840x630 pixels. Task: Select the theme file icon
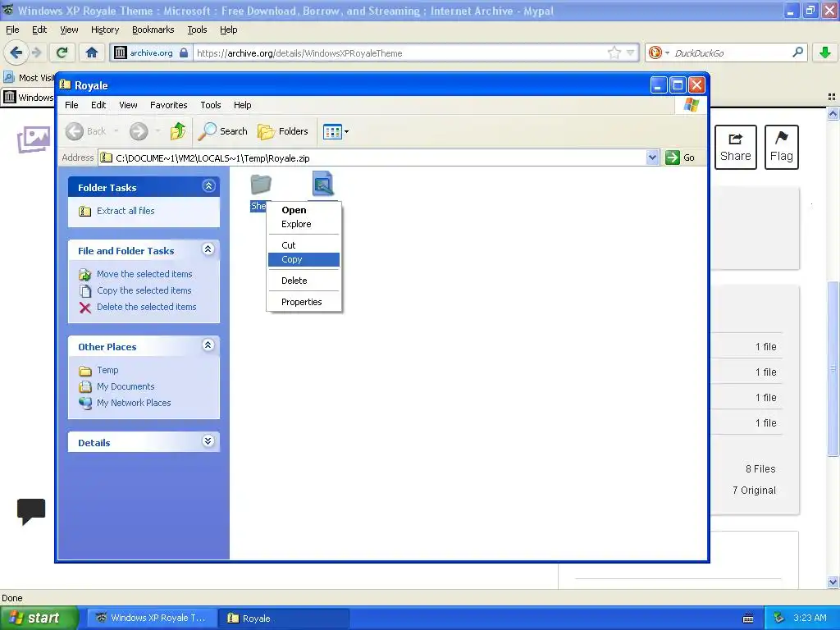tap(323, 184)
